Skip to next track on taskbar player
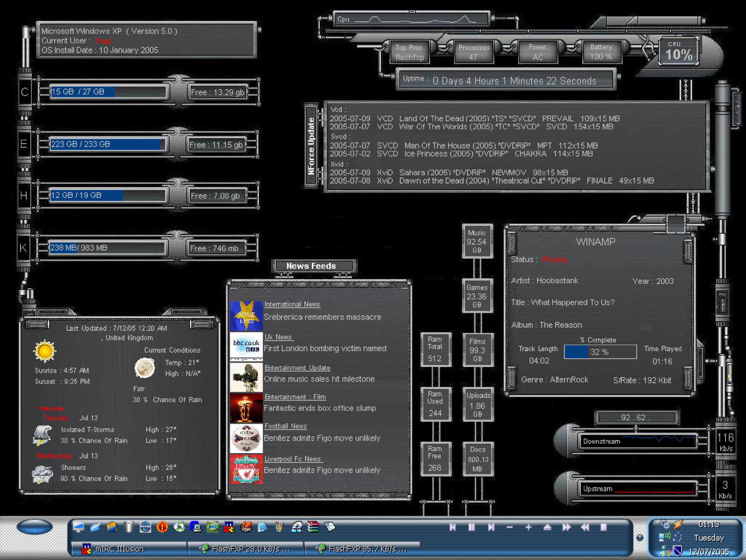746x560 pixels. tap(491, 527)
